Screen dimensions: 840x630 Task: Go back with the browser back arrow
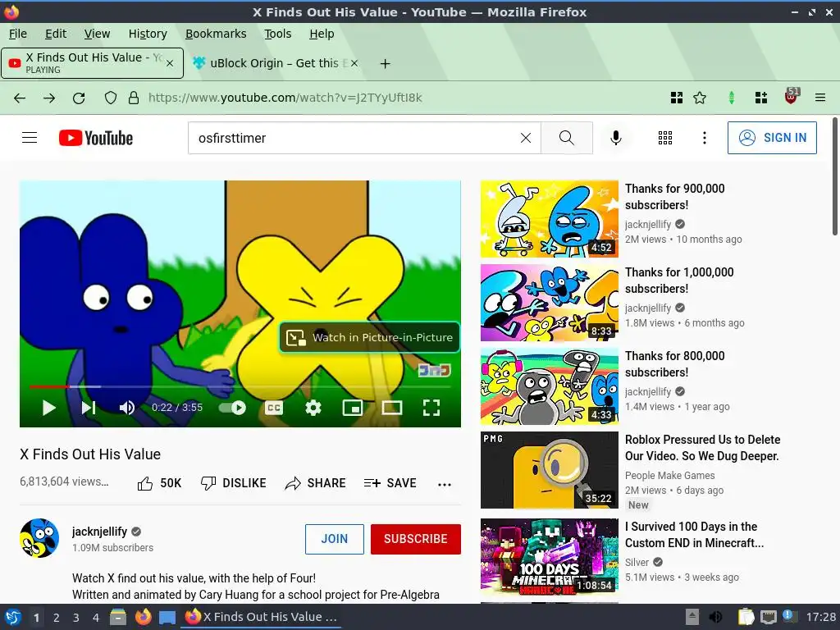tap(20, 98)
